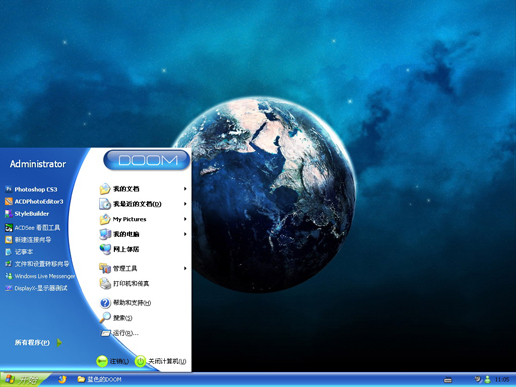Open the My Computer menu item

[119, 234]
